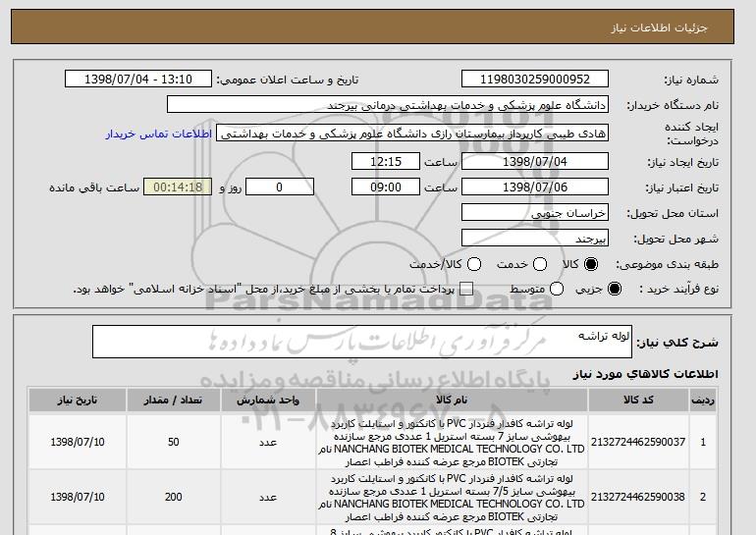
Task: Select the کالا/خدمت category radio button
Action: [474, 264]
